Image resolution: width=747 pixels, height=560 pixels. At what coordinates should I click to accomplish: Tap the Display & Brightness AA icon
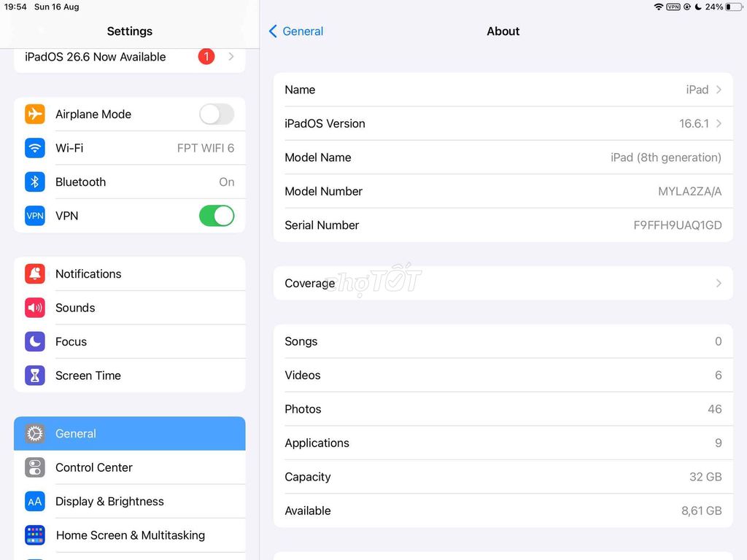point(35,501)
